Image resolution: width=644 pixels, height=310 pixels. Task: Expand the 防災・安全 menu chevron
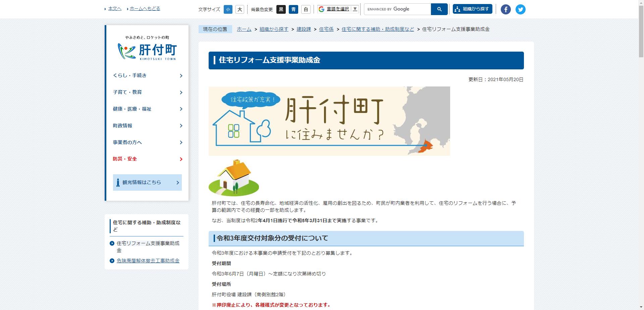(x=181, y=159)
